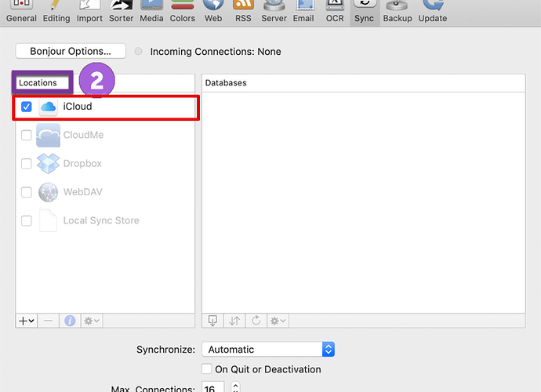Switch to the Colors tab
This screenshot has width=541, height=392.
point(182,12)
